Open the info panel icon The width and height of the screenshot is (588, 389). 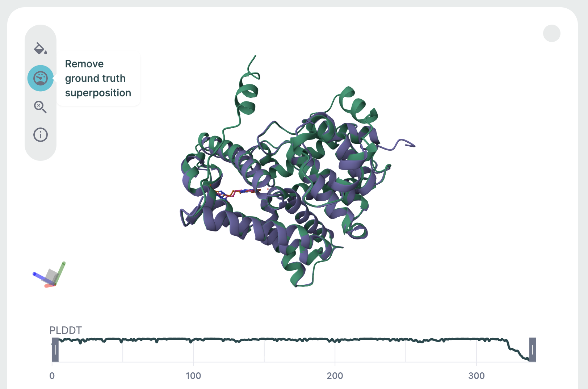41,135
